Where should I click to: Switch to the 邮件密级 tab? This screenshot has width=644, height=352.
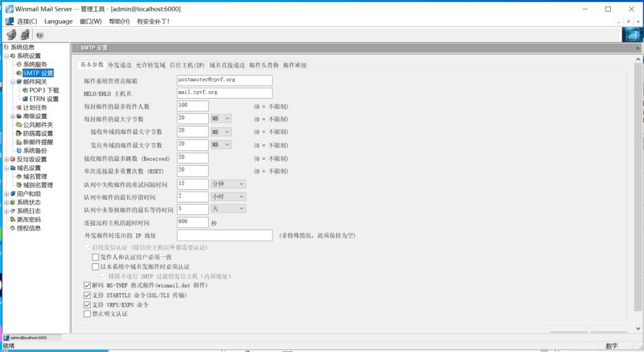click(x=294, y=65)
